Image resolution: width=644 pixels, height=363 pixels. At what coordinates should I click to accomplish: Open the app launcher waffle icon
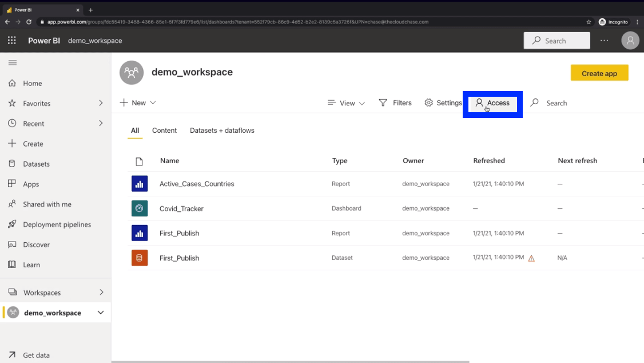[x=12, y=40]
